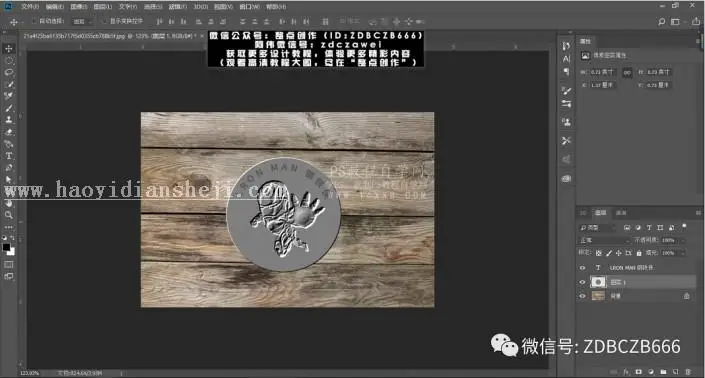This screenshot has width=705, height=378.
Task: Open the Creative Cloud libraries icon in dock
Action: point(566,178)
